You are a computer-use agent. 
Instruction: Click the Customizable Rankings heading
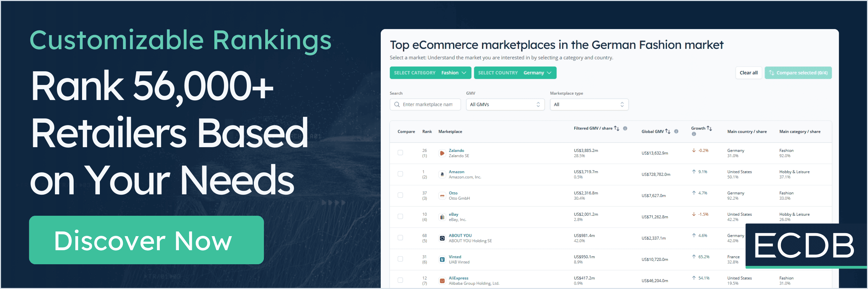click(180, 40)
